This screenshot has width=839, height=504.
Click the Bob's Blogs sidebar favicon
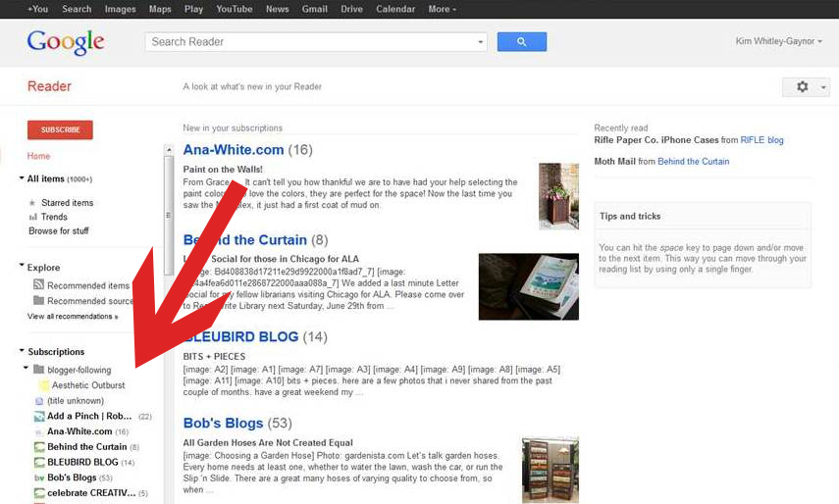pyautogui.click(x=39, y=478)
